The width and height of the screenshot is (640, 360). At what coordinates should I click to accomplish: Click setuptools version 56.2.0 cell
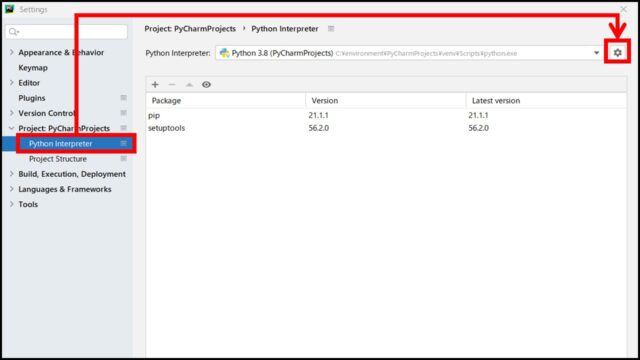[x=319, y=128]
